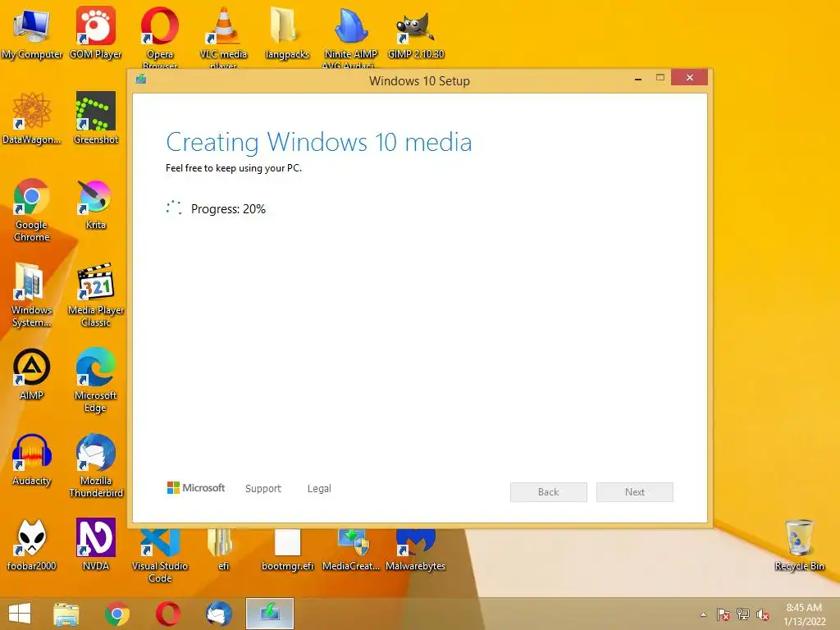This screenshot has width=840, height=630.
Task: Open the clock showing 8:45 AM
Action: [x=804, y=614]
